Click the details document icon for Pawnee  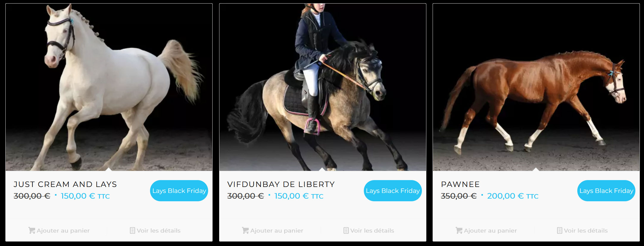[x=559, y=230]
